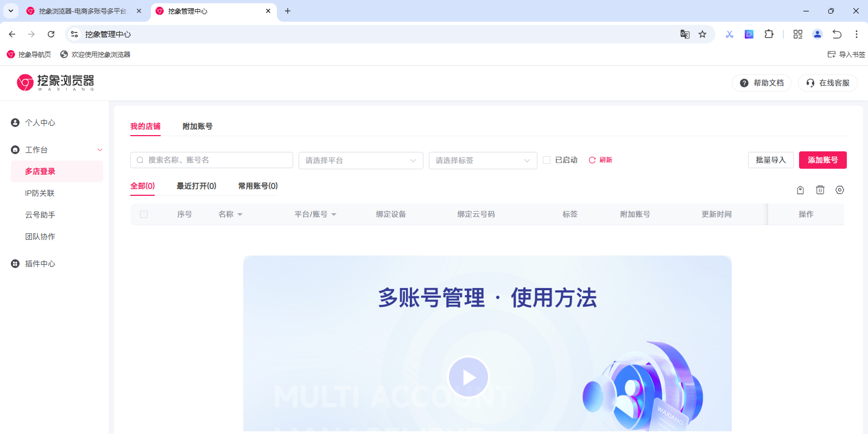Open the table column settings gear icon

840,190
